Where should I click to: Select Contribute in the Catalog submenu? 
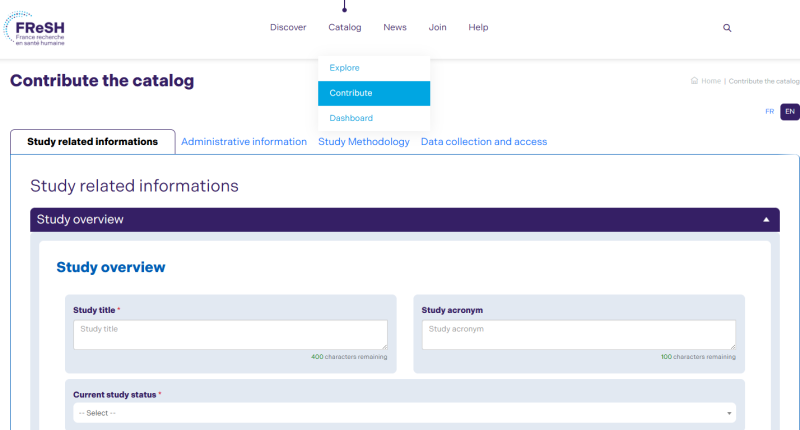point(351,93)
